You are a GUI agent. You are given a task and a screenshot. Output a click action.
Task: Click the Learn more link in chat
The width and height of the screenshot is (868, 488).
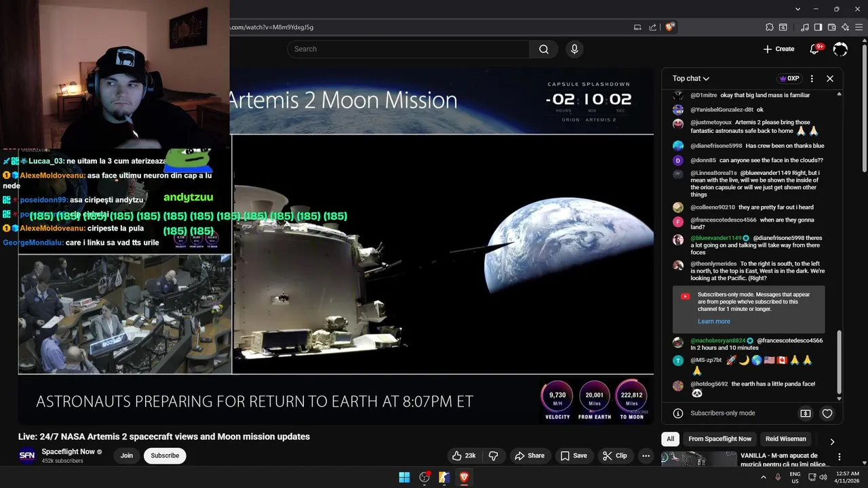[x=714, y=321]
